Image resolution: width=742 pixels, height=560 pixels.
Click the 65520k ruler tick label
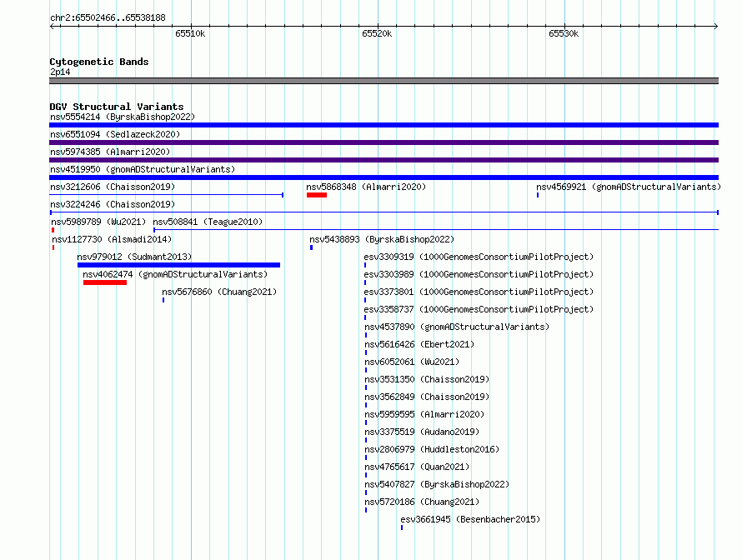377,33
